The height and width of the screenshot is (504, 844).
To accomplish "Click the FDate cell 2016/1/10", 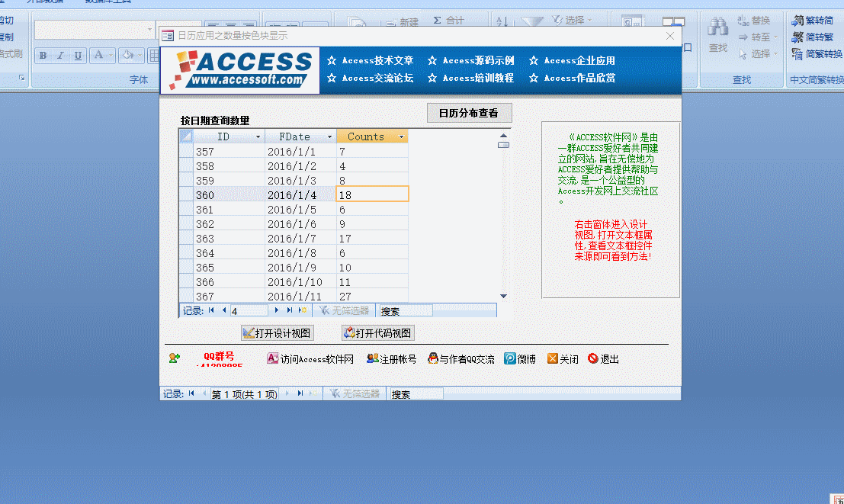I will [x=300, y=282].
